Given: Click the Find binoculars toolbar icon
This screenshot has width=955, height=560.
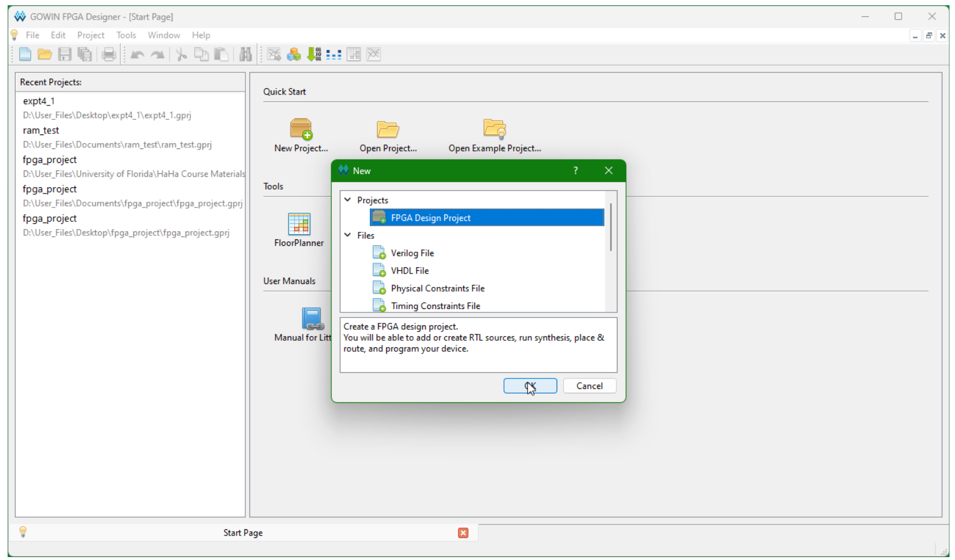Looking at the screenshot, I should click(246, 54).
